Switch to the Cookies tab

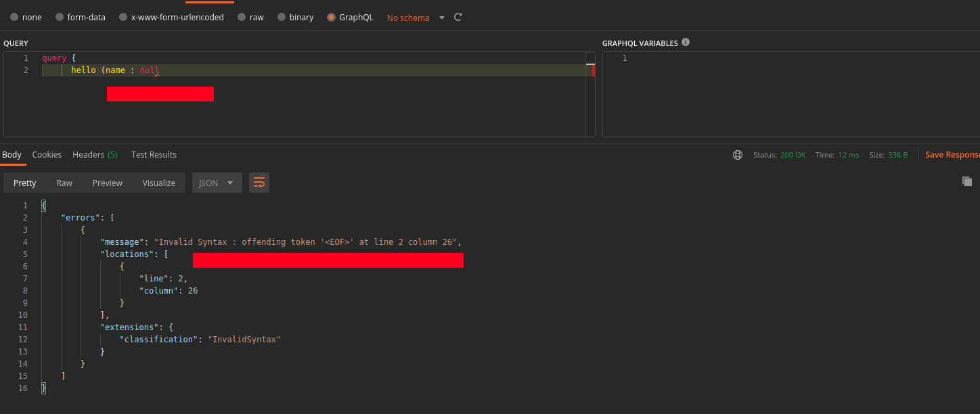[47, 154]
